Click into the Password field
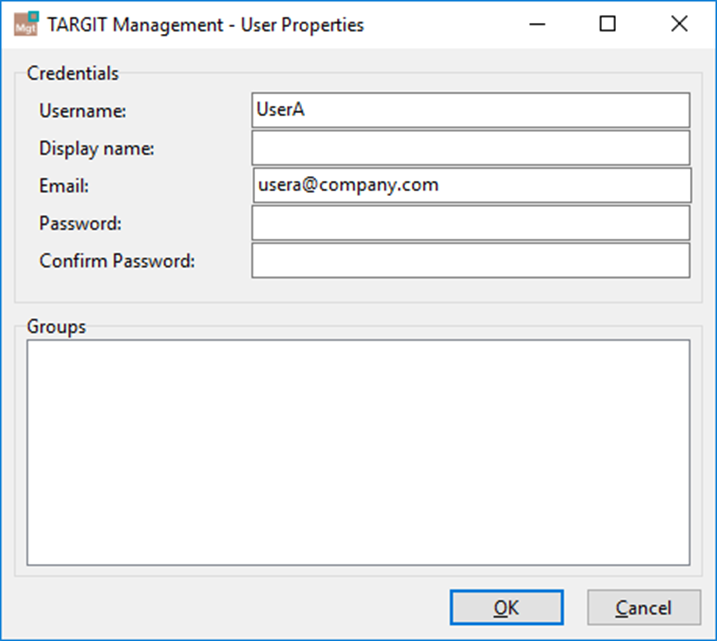This screenshot has width=717, height=641. (471, 223)
